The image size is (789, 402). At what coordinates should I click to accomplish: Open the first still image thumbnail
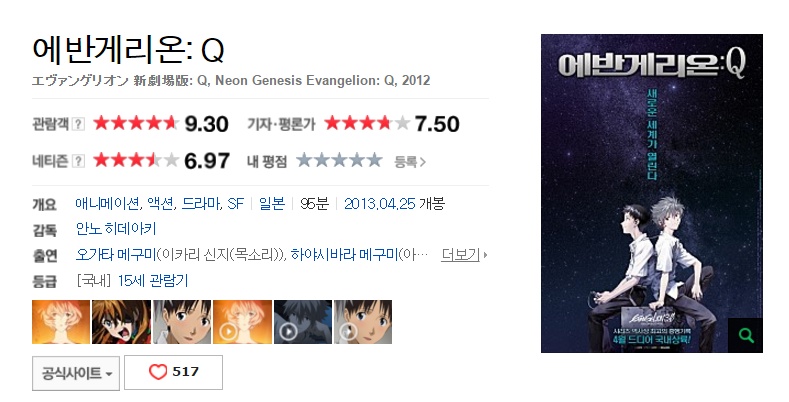pyautogui.click(x=61, y=322)
